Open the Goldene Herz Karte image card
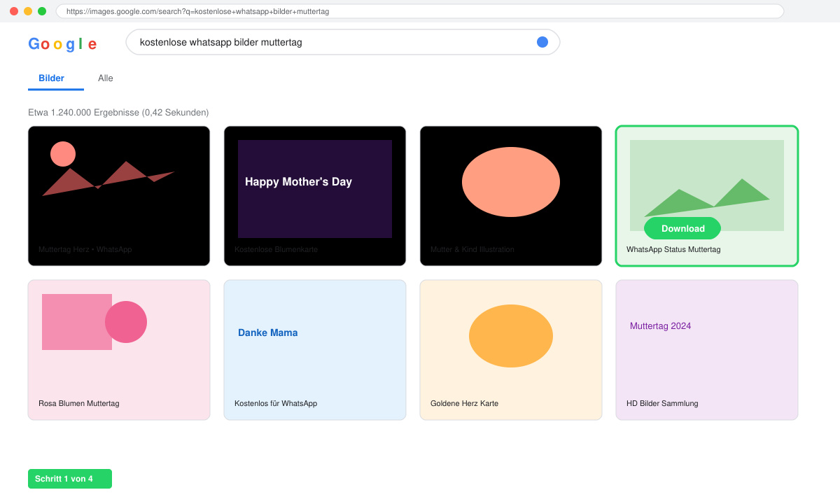The height and width of the screenshot is (504, 840). click(x=511, y=350)
